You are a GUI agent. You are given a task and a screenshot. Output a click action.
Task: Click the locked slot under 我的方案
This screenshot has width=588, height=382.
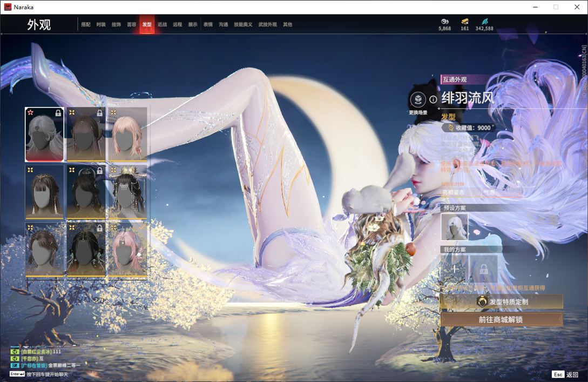tap(483, 269)
